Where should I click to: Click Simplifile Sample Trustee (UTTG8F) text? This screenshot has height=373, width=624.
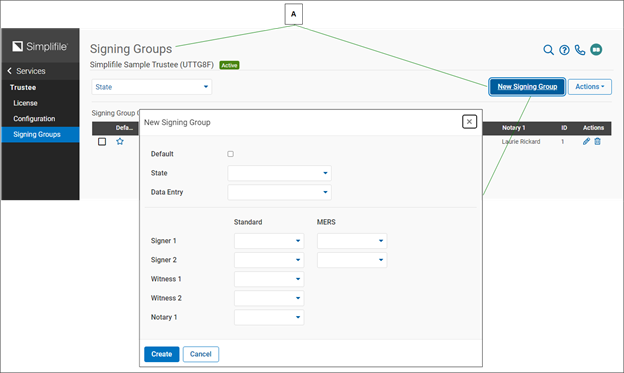pos(152,65)
